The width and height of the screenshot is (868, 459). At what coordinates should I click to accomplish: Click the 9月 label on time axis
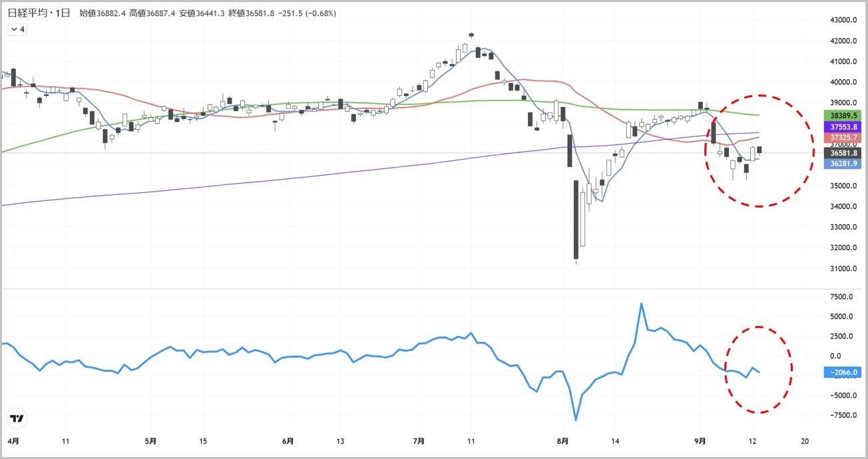[x=700, y=440]
